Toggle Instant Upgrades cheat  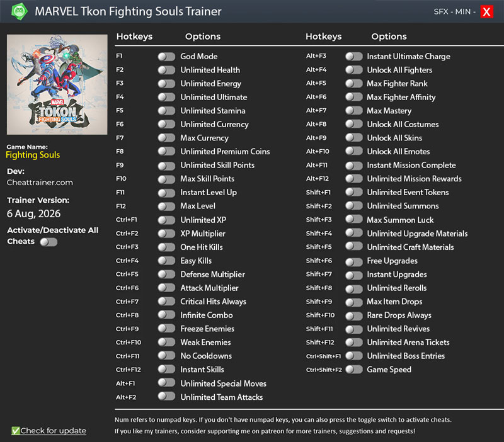tap(354, 276)
